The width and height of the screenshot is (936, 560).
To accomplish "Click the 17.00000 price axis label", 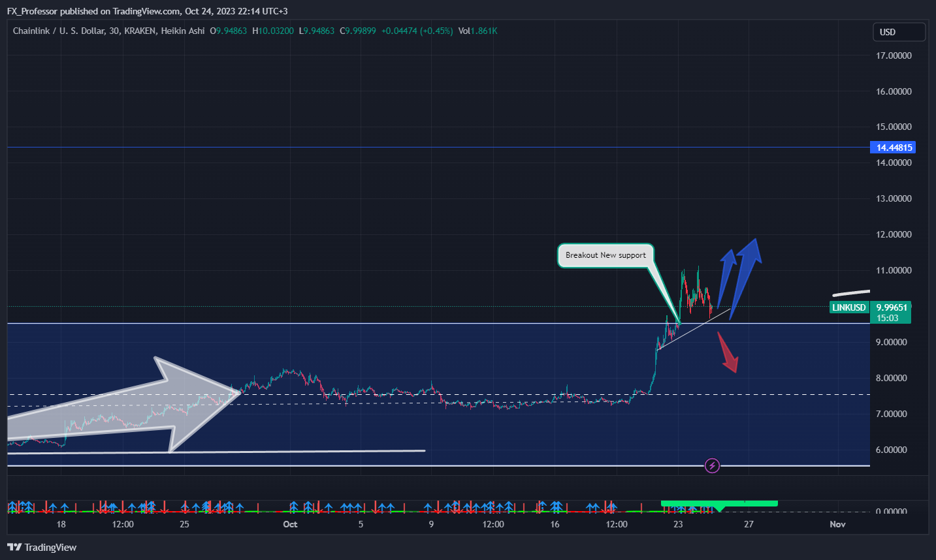I will tap(894, 55).
